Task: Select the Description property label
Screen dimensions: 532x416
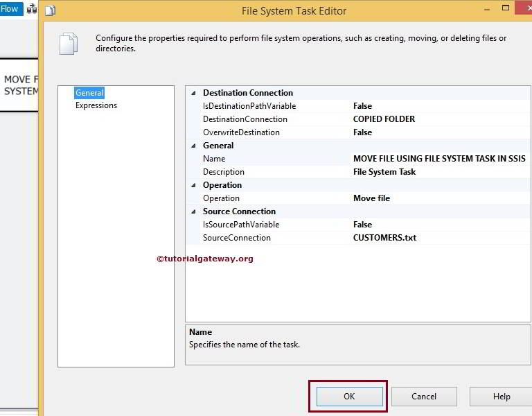Action: click(x=224, y=172)
